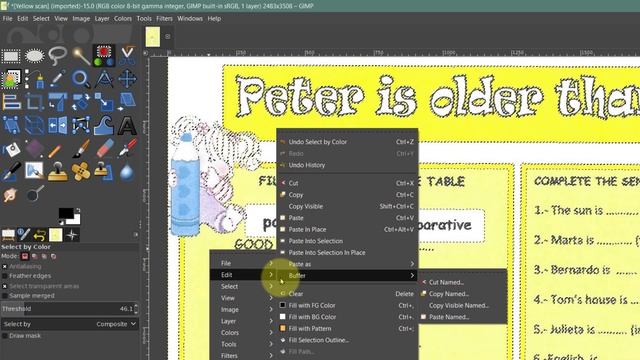The height and width of the screenshot is (360, 640).
Task: Select the Free Select lasso tool
Action: [58, 56]
